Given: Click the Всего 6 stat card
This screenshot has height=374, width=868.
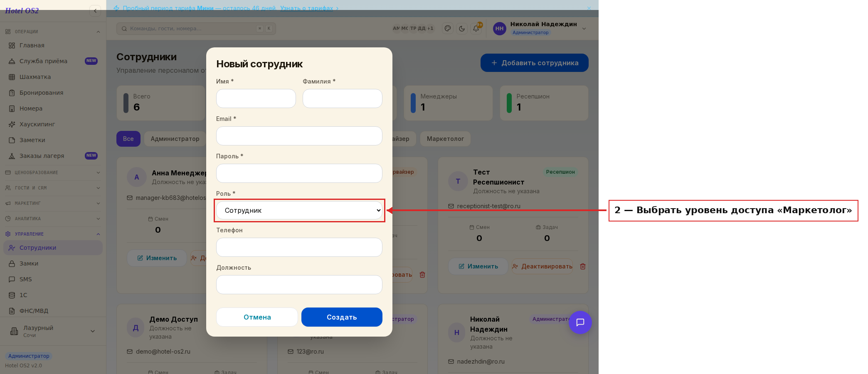Looking at the screenshot, I should point(161,103).
